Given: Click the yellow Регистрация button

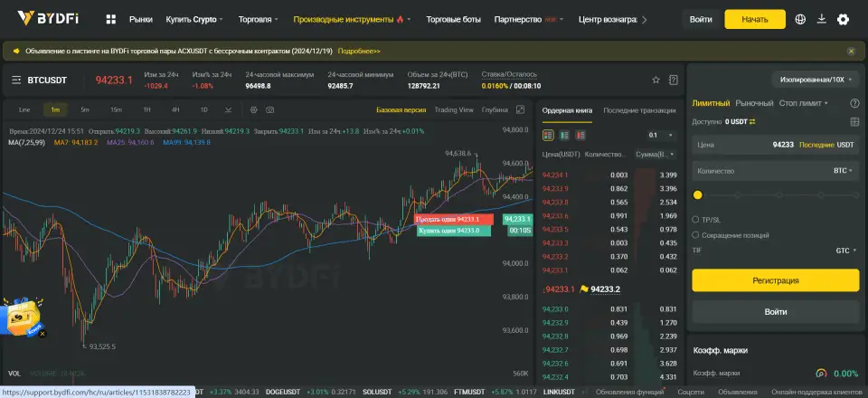Looking at the screenshot, I should click(776, 280).
